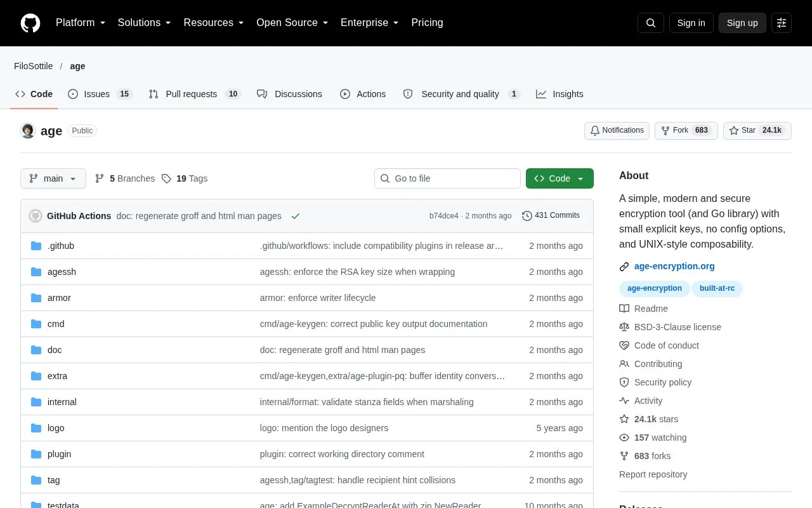Switch to the Pull requests tab
The width and height of the screenshot is (812, 508).
point(195,94)
